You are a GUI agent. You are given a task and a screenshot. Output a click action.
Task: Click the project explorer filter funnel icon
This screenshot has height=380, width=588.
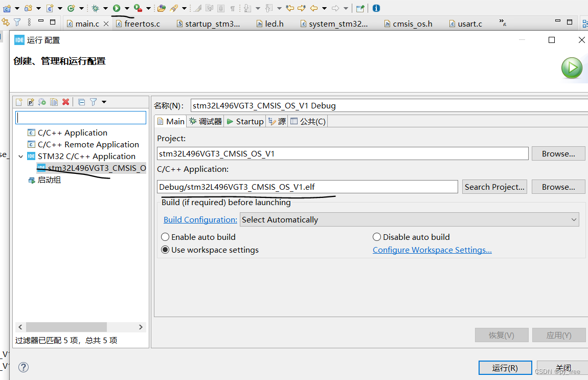(x=17, y=23)
